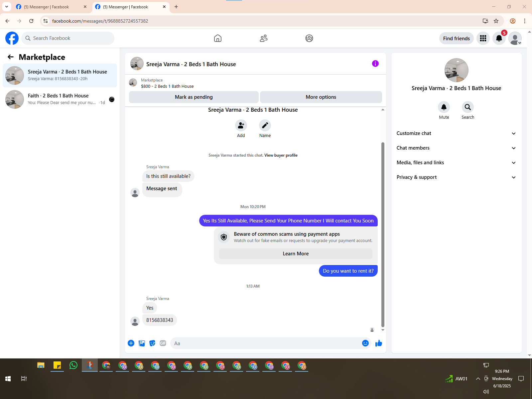Go back in browser history
This screenshot has width=532, height=399.
click(7, 21)
